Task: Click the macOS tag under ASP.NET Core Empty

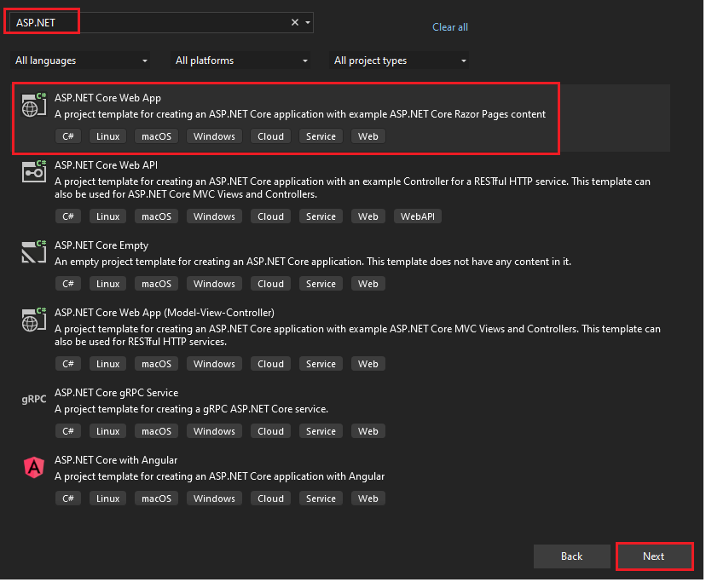Action: (x=157, y=285)
